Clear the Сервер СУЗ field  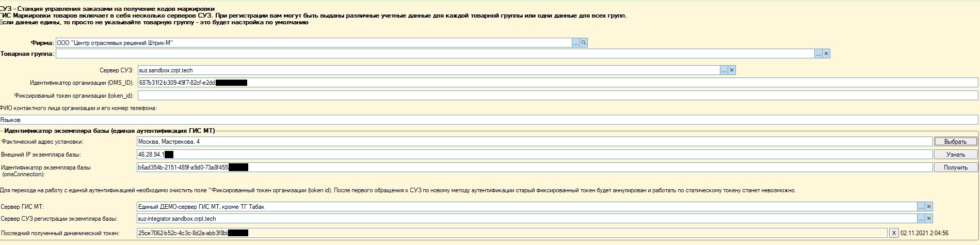pyautogui.click(x=732, y=70)
